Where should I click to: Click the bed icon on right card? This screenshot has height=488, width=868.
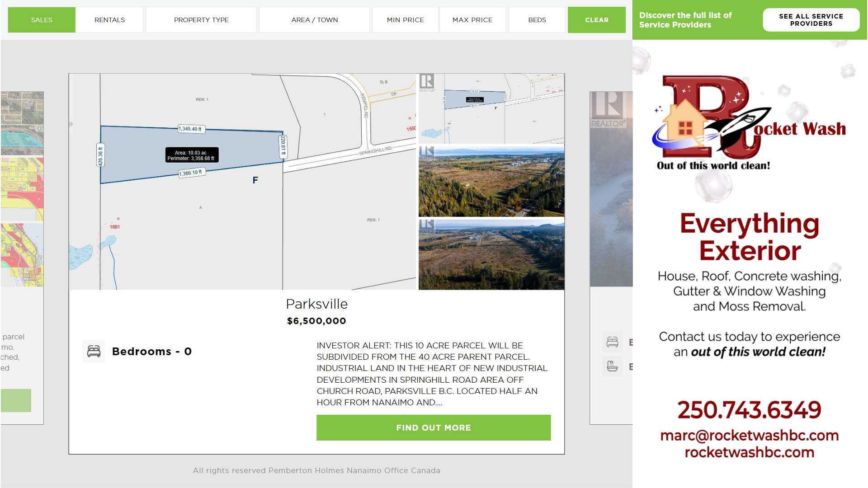[x=612, y=342]
